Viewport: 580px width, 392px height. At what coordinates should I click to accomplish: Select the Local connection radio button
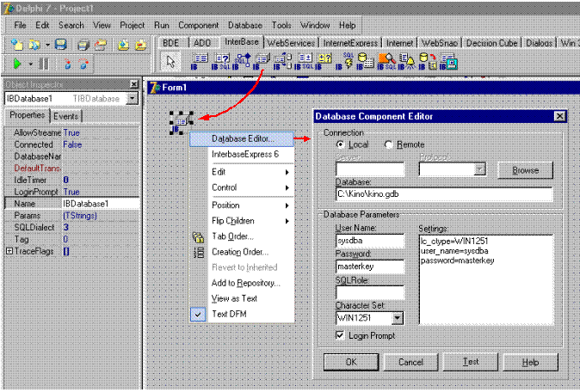[x=340, y=144]
